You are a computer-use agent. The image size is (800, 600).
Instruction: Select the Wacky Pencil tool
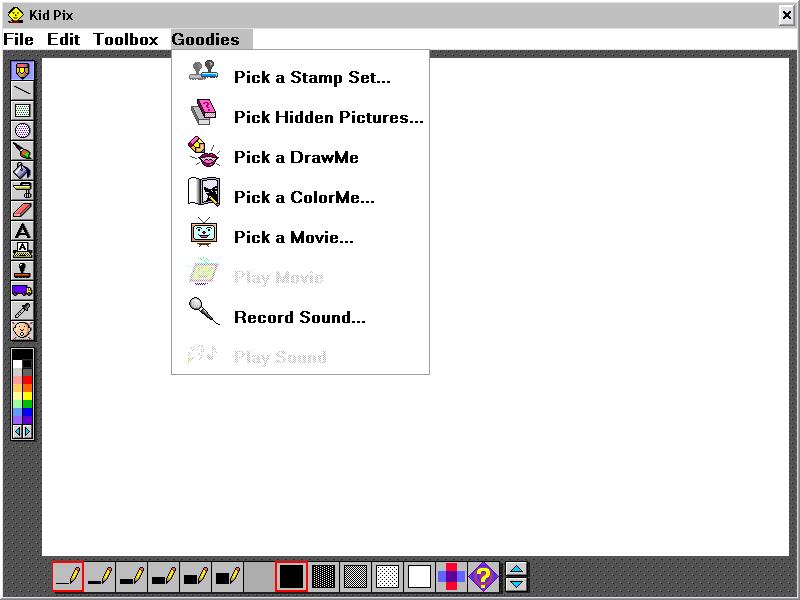[x=22, y=70]
